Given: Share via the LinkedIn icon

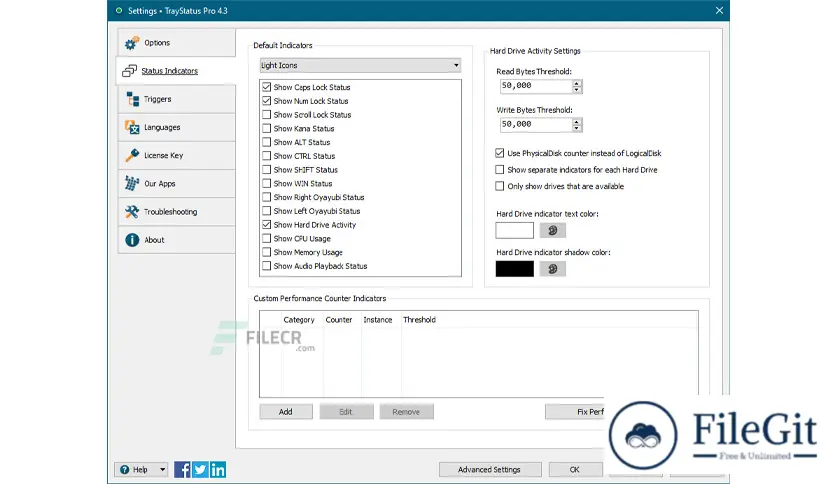Looking at the screenshot, I should point(218,470).
